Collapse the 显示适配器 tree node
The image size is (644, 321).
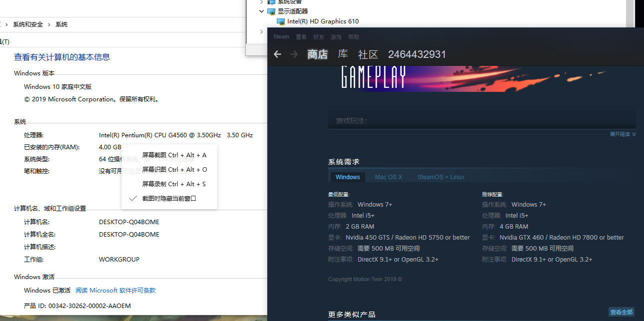click(262, 11)
